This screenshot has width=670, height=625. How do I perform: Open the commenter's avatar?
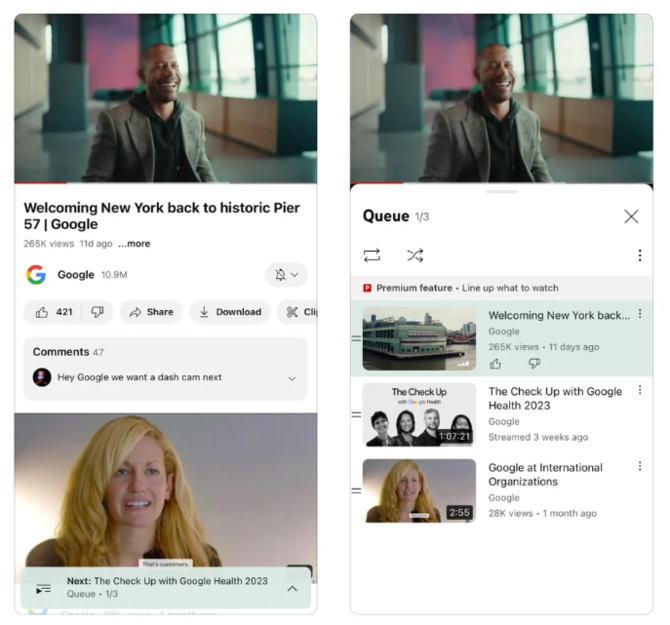42,377
